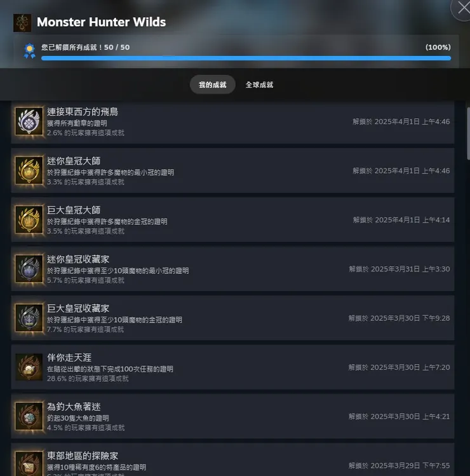The width and height of the screenshot is (470, 476).
Task: Click the Monster Hunter Wilds game icon
Action: pos(22,23)
